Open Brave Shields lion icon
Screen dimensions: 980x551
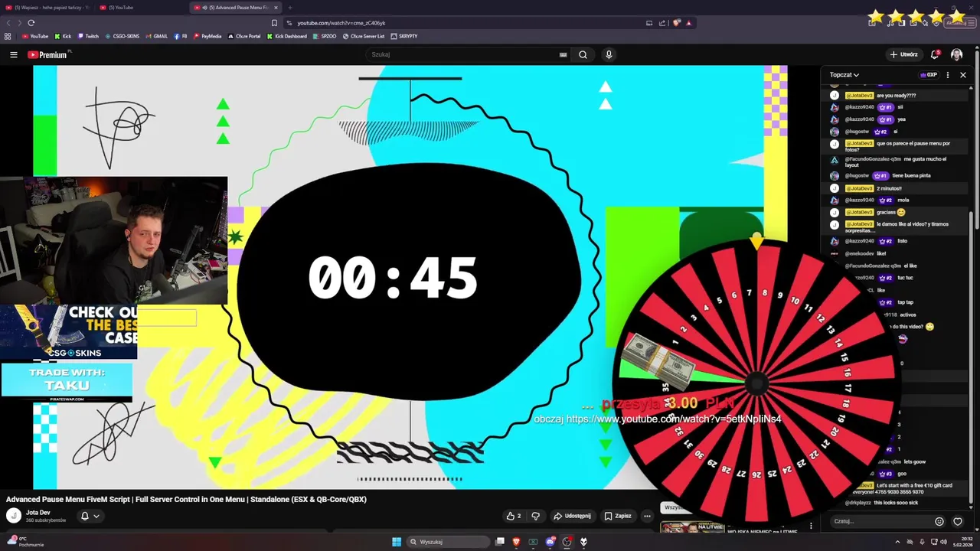click(x=676, y=23)
